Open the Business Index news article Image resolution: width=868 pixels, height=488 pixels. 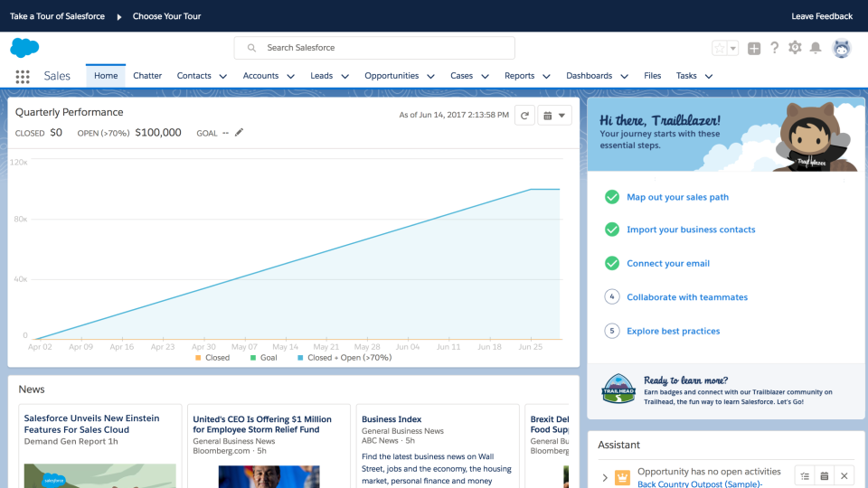point(392,419)
